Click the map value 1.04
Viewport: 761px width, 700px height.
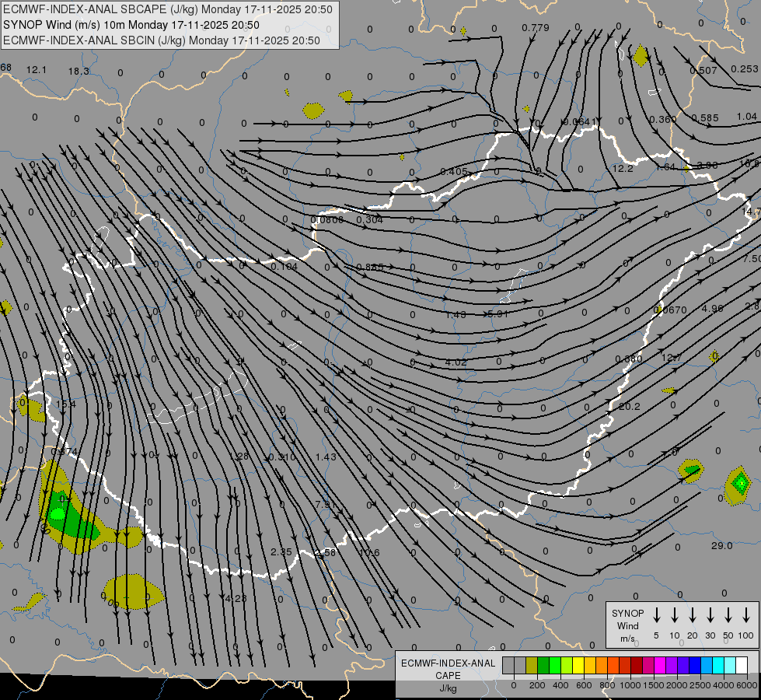pos(746,117)
